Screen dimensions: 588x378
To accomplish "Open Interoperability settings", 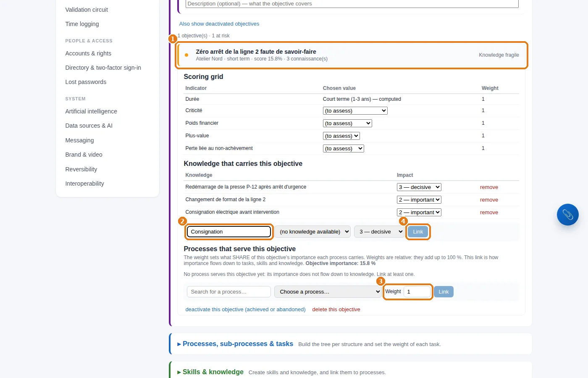I will [x=84, y=184].
